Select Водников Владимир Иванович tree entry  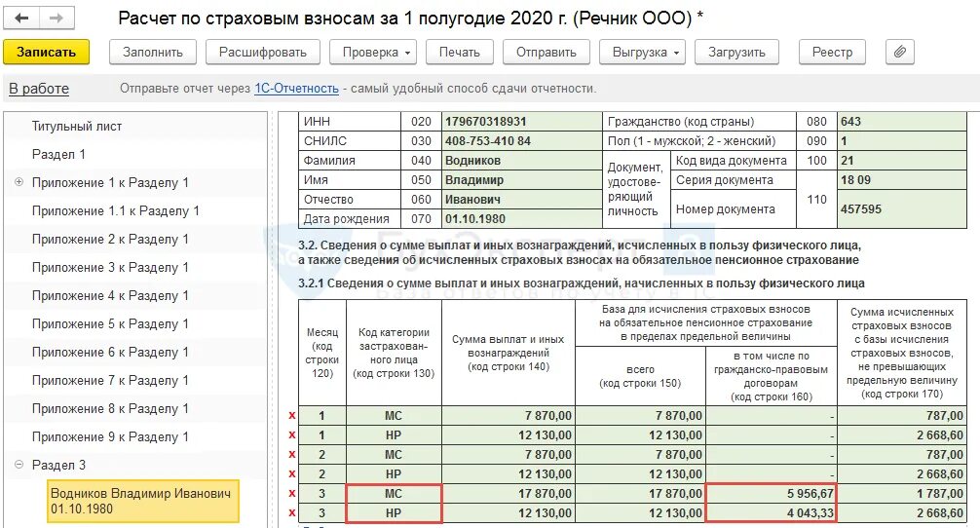click(x=143, y=501)
